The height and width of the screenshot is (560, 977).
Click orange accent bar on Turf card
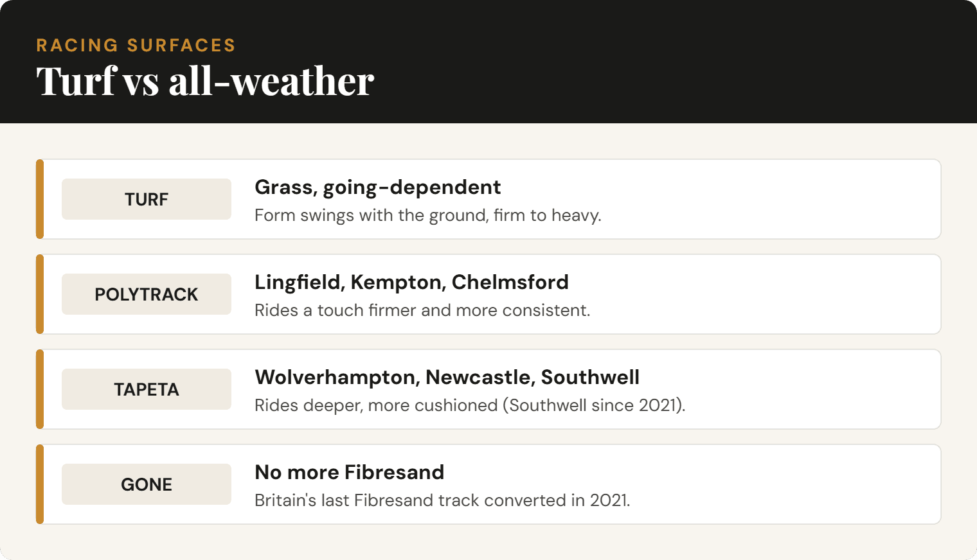pyautogui.click(x=40, y=199)
